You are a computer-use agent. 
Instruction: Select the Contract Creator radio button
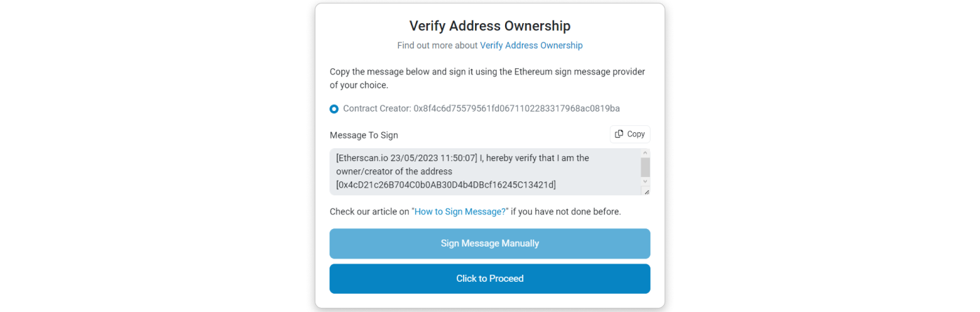tap(334, 109)
